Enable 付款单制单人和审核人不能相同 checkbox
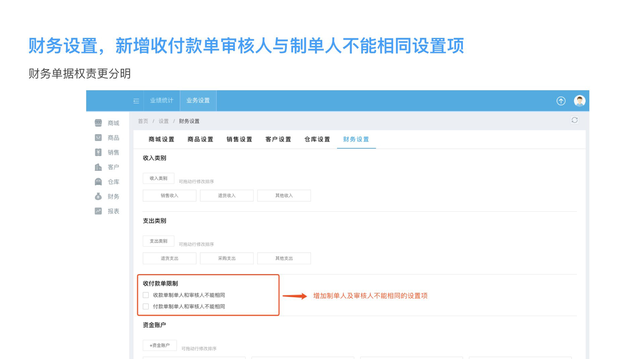This screenshot has width=644, height=359. pyautogui.click(x=146, y=307)
